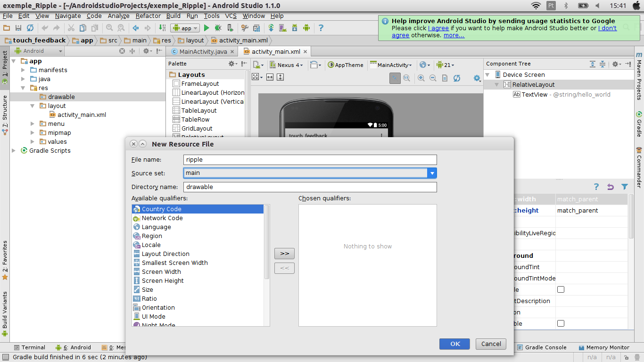Image resolution: width=644 pixels, height=362 pixels.
Task: Toggle the Build Variants side button
Action: click(x=5, y=314)
